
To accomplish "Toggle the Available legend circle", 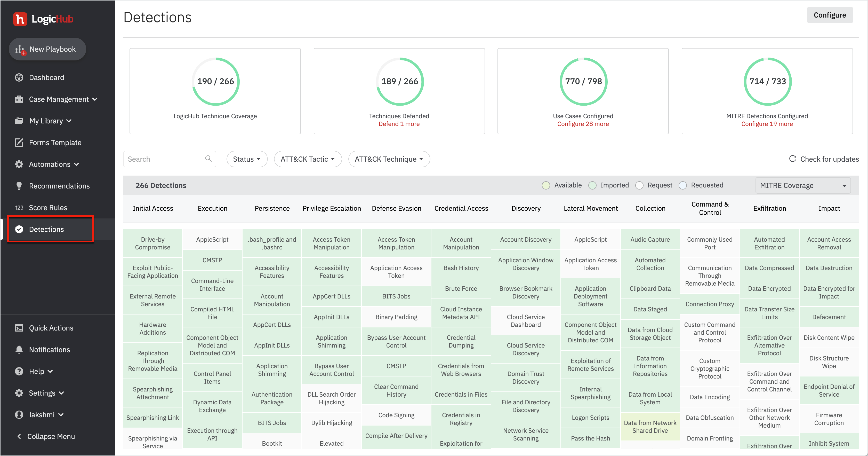I will [546, 185].
